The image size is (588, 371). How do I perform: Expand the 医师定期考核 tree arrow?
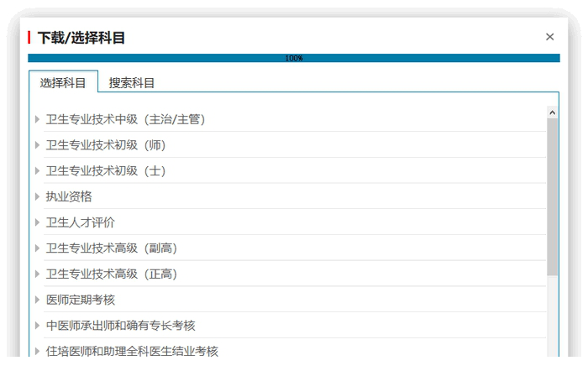37,300
